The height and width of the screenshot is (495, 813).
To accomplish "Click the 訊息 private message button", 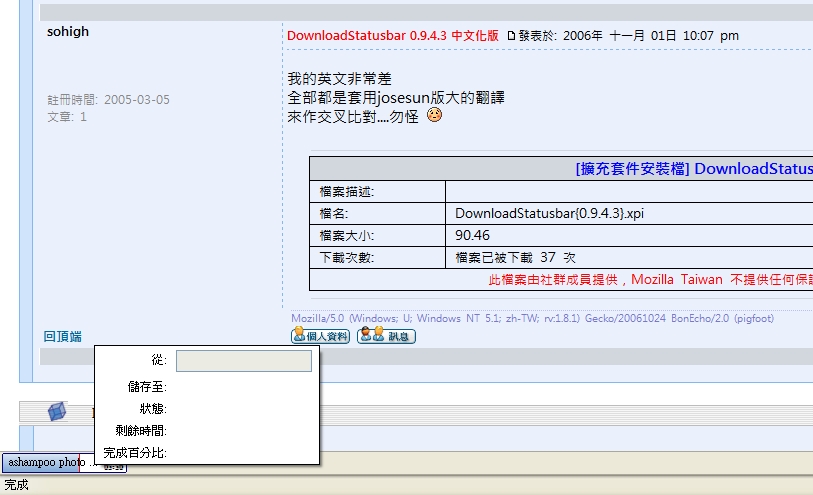I will tap(386, 336).
